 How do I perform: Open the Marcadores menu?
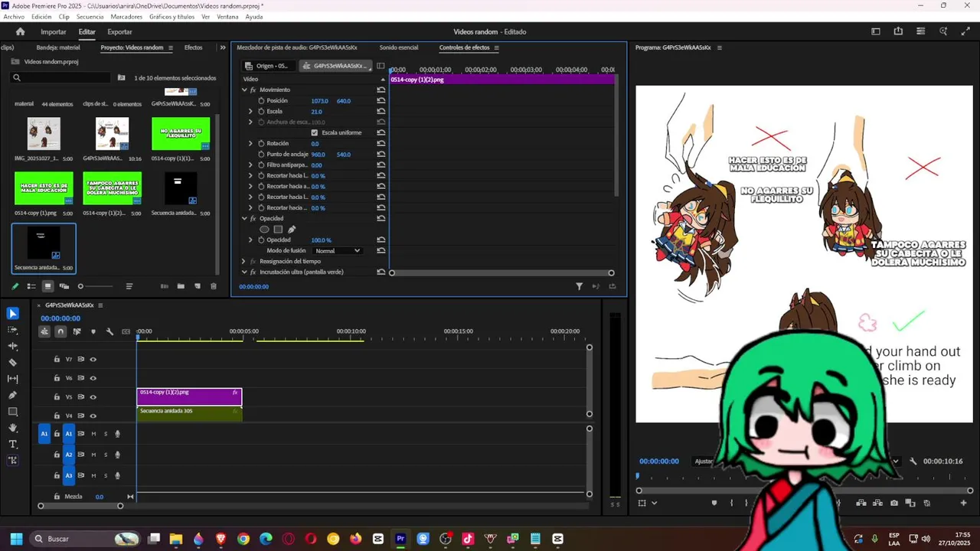click(126, 17)
